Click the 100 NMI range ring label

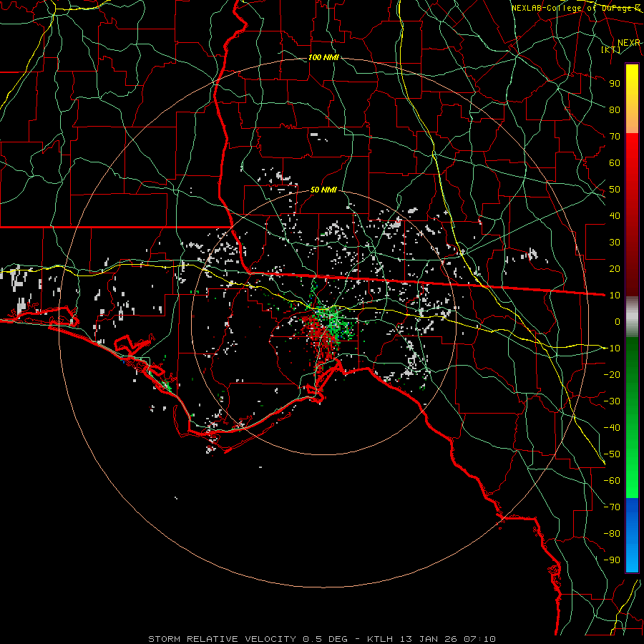coord(323,57)
